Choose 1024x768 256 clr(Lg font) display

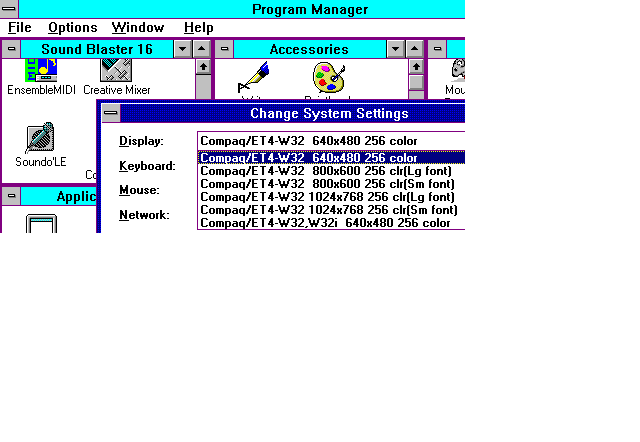coord(331,197)
